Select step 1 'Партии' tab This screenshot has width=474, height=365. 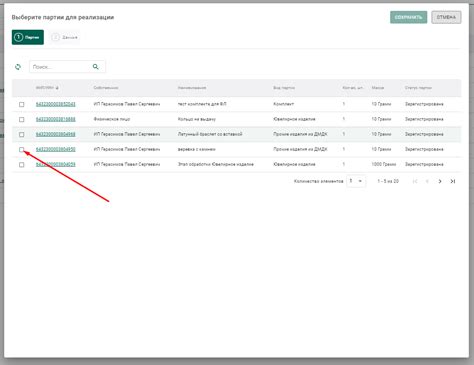pos(28,37)
